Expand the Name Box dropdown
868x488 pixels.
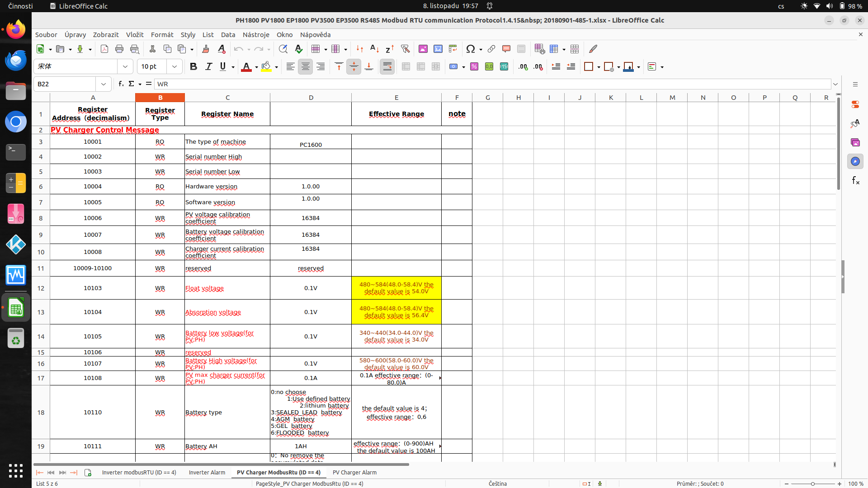(x=104, y=84)
